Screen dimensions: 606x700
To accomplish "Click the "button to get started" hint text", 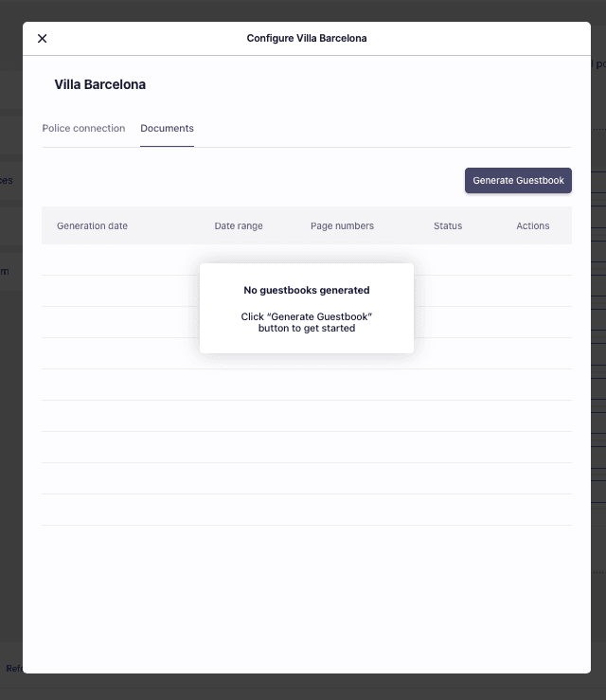I will tap(307, 329).
